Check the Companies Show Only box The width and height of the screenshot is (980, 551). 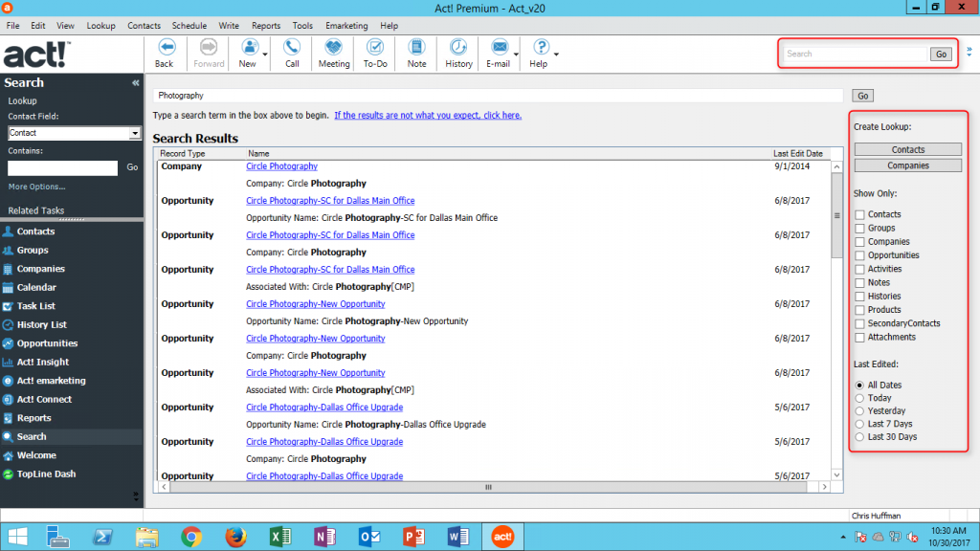pos(860,242)
